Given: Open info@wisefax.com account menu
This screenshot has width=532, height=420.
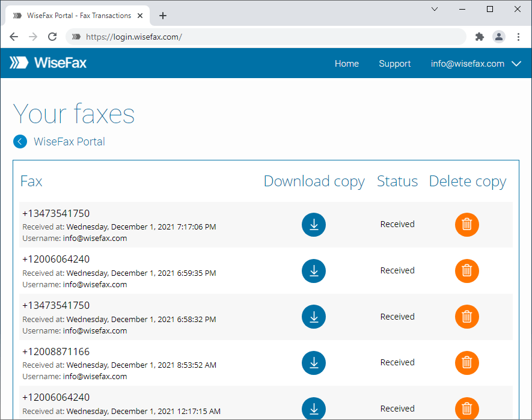Looking at the screenshot, I should point(468,64).
